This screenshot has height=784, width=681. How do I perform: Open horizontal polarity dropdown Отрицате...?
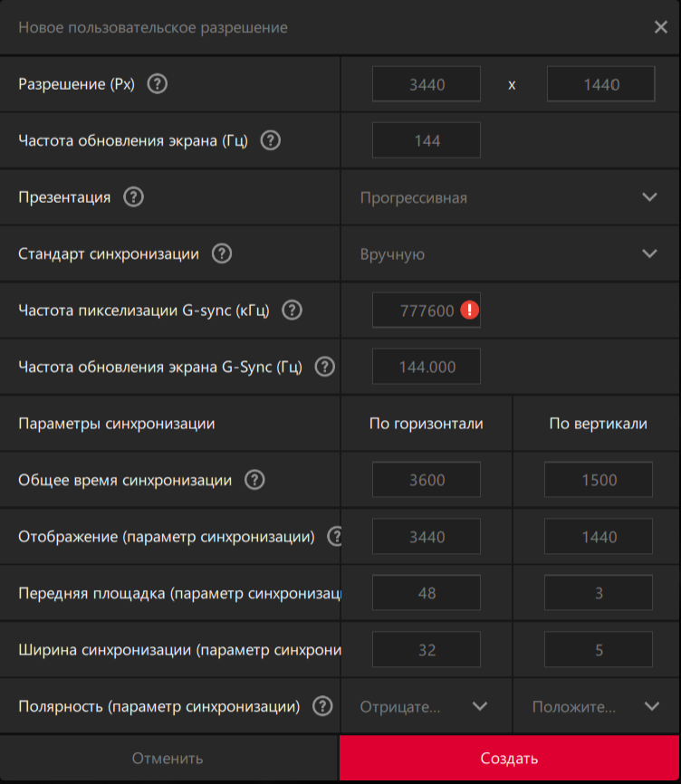[480, 706]
